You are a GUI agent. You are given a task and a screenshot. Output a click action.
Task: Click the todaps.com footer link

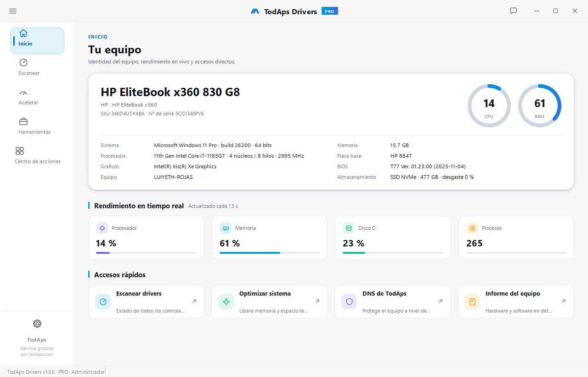click(x=42, y=354)
